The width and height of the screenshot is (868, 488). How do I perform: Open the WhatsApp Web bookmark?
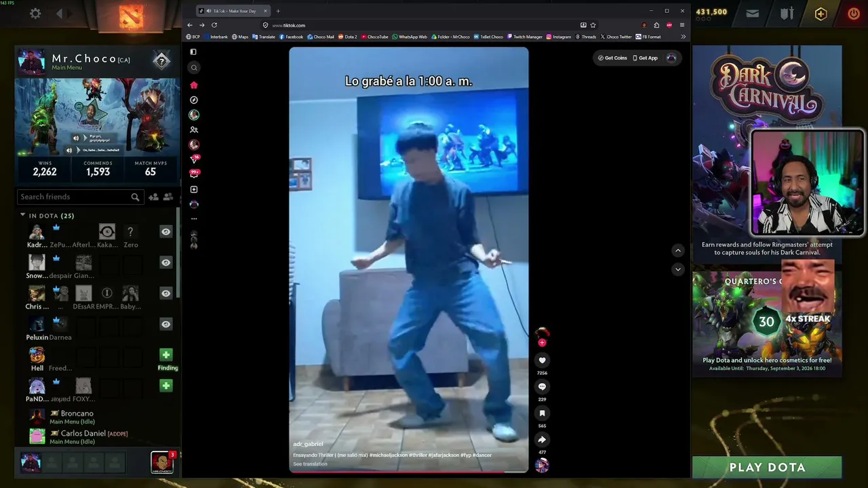410,37
